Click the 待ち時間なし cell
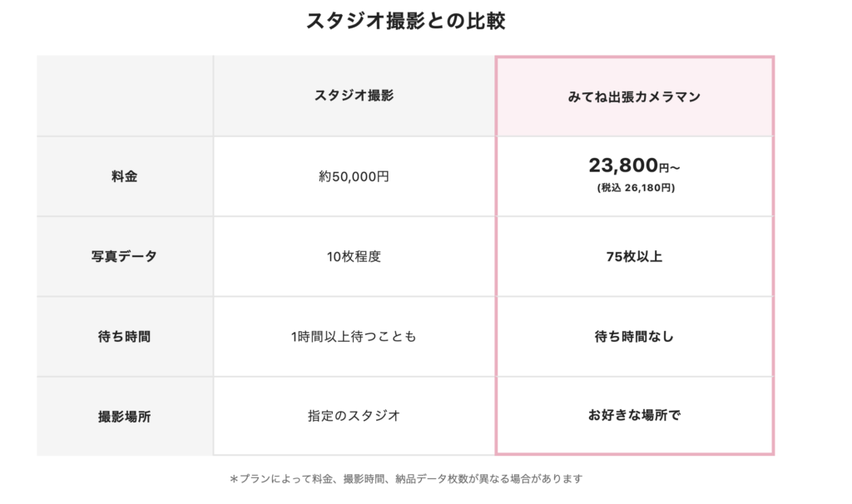Image resolution: width=852 pixels, height=504 pixels. (x=634, y=337)
